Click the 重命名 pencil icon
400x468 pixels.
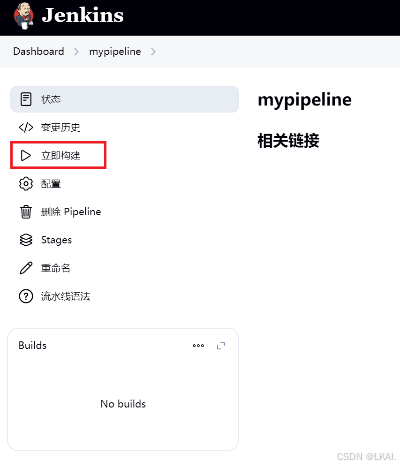[x=26, y=268]
